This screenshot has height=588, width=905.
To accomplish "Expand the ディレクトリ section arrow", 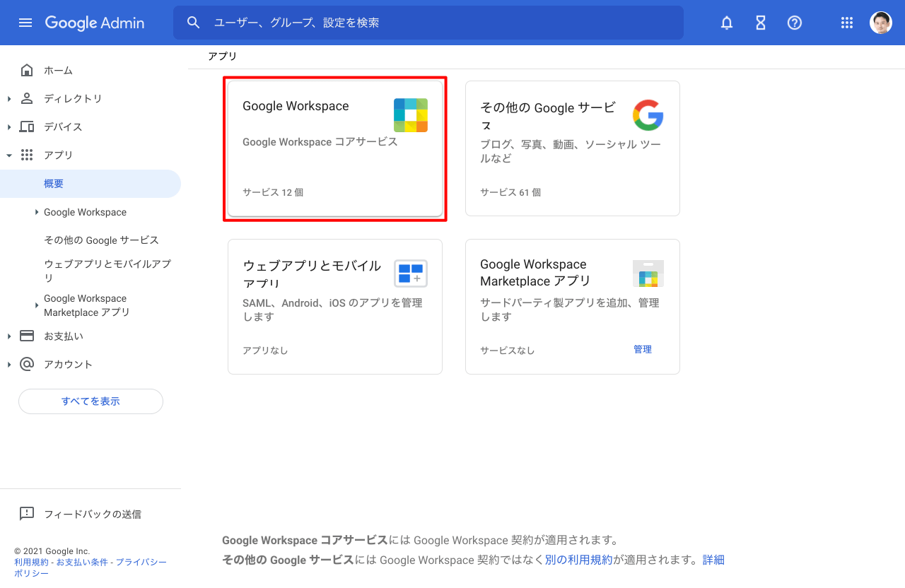I will point(9,98).
